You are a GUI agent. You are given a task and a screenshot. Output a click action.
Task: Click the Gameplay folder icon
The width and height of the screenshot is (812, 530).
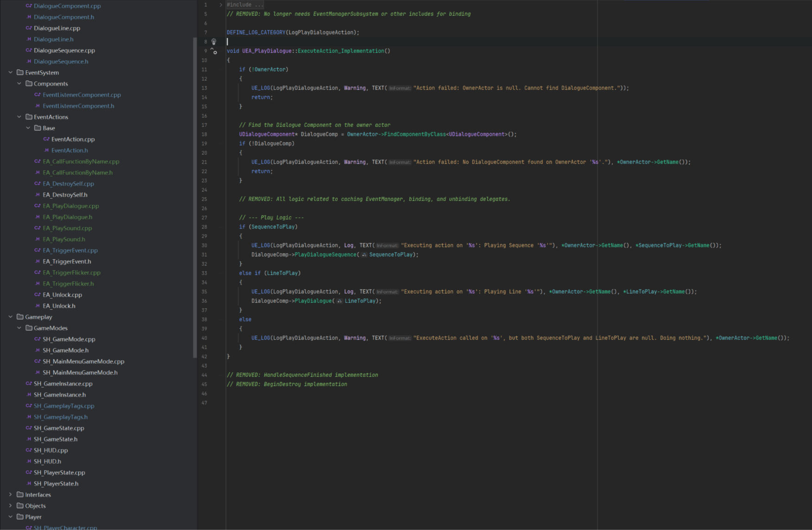pos(20,317)
